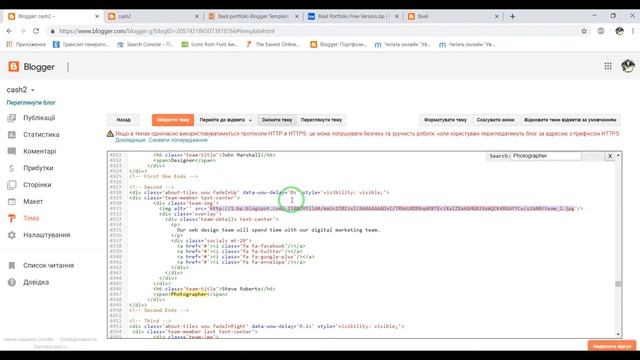Screen dimensions: 640x360
Task: Click Відновити теми віджетів за умовчанням
Action: (x=570, y=120)
